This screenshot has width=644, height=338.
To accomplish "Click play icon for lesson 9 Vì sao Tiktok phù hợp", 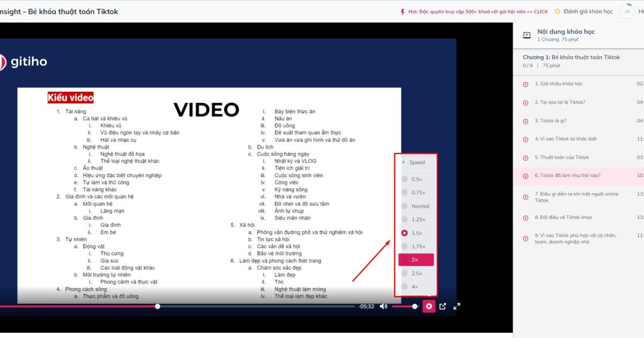I will coord(525,238).
